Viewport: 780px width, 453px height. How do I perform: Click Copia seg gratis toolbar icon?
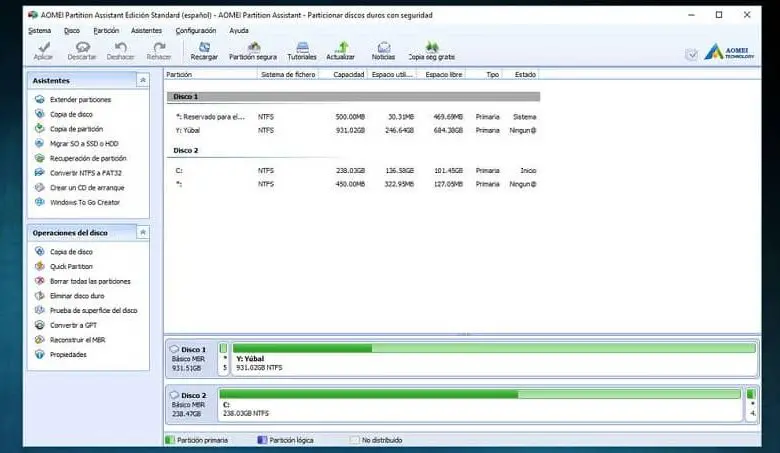[432, 51]
